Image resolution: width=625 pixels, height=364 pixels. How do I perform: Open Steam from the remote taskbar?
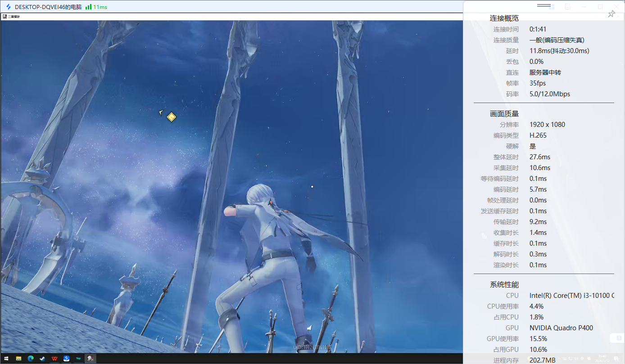coord(42,359)
